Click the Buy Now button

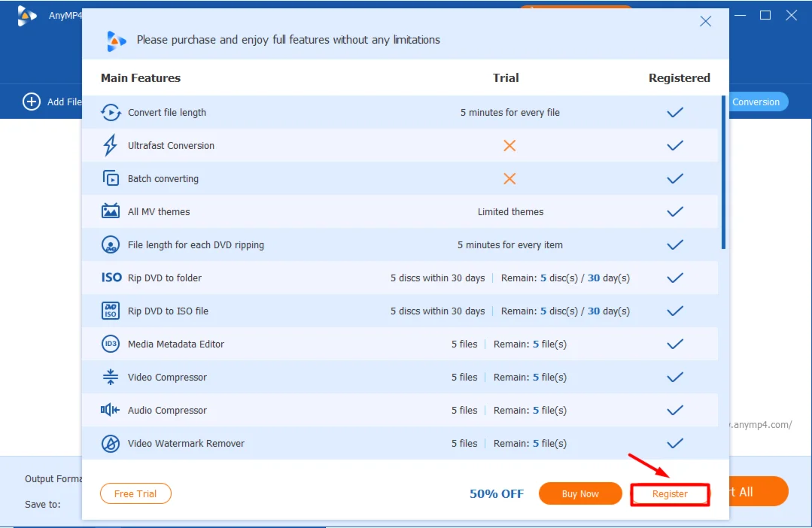(x=580, y=493)
